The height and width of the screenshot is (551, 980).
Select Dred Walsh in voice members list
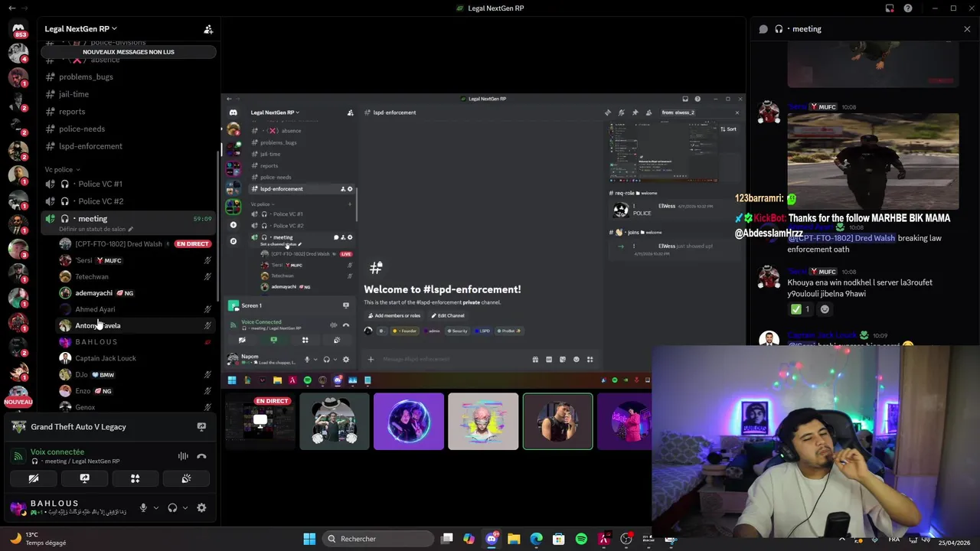coord(136,244)
